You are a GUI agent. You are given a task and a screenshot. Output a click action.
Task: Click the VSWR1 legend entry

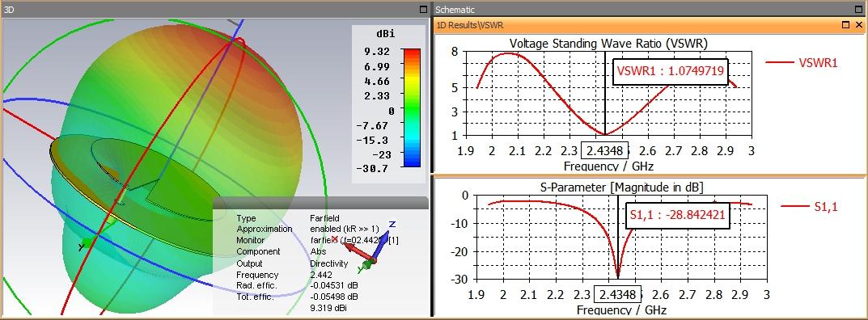[x=802, y=63]
